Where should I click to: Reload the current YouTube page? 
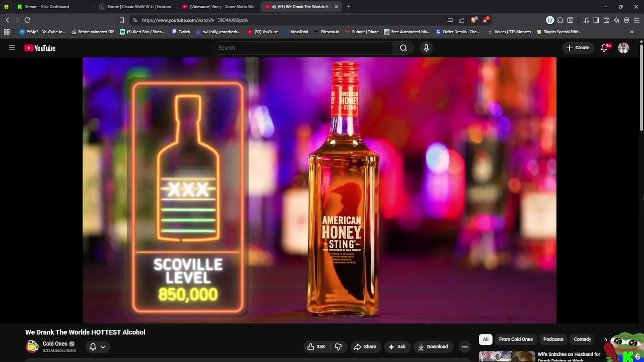27,20
